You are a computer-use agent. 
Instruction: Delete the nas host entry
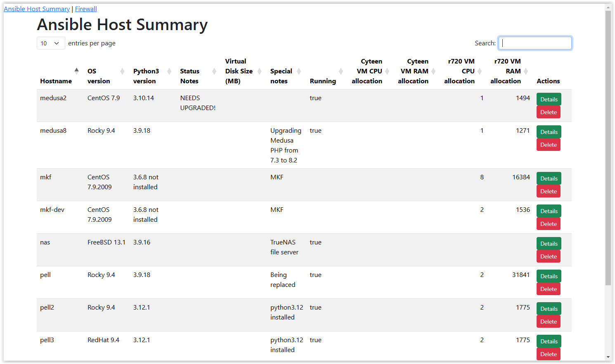[548, 256]
